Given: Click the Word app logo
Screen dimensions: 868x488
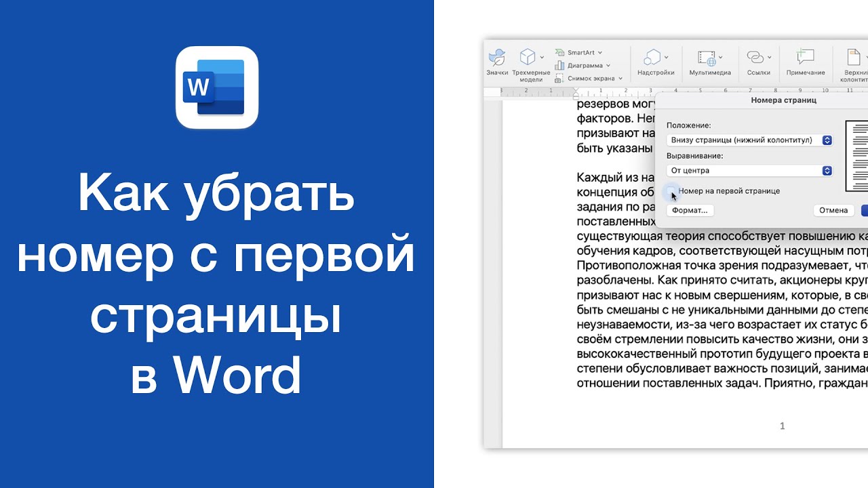Looking at the screenshot, I should pos(217,87).
